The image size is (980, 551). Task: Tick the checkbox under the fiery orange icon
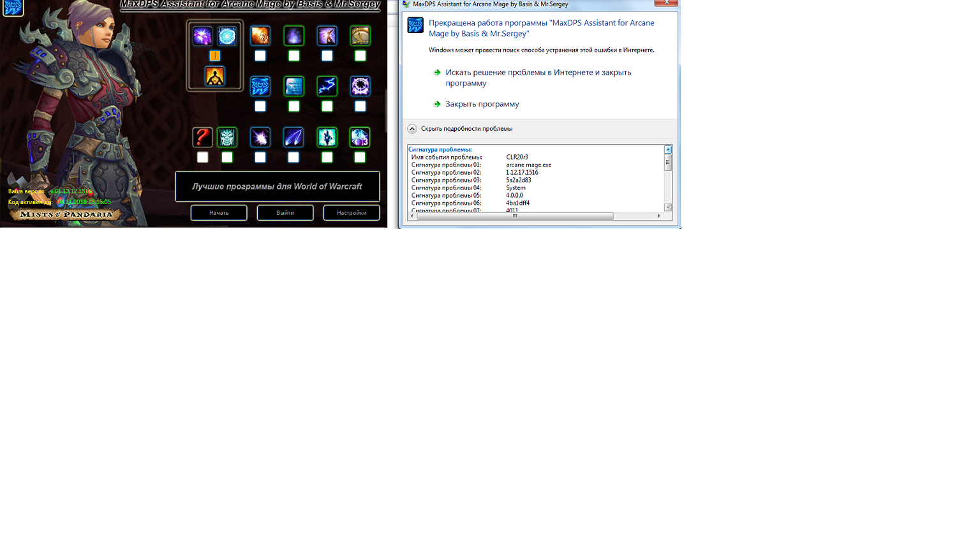click(260, 56)
